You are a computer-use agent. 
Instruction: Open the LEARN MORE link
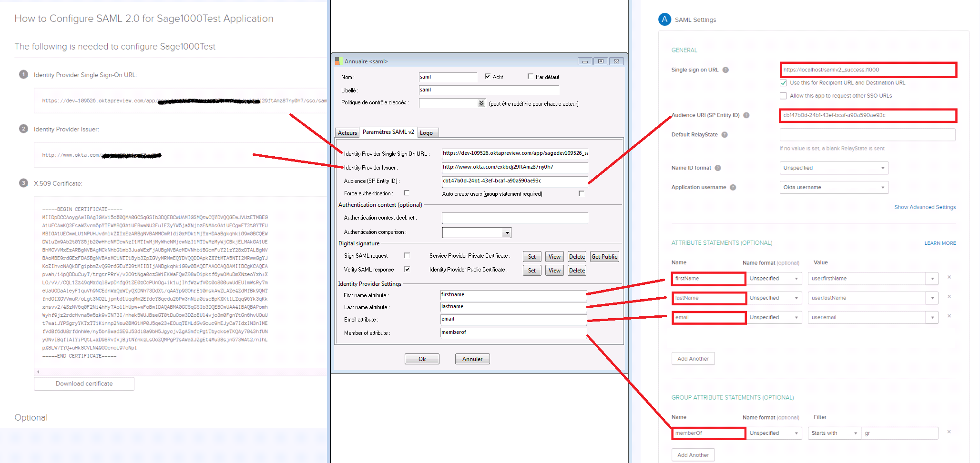pyautogui.click(x=940, y=243)
